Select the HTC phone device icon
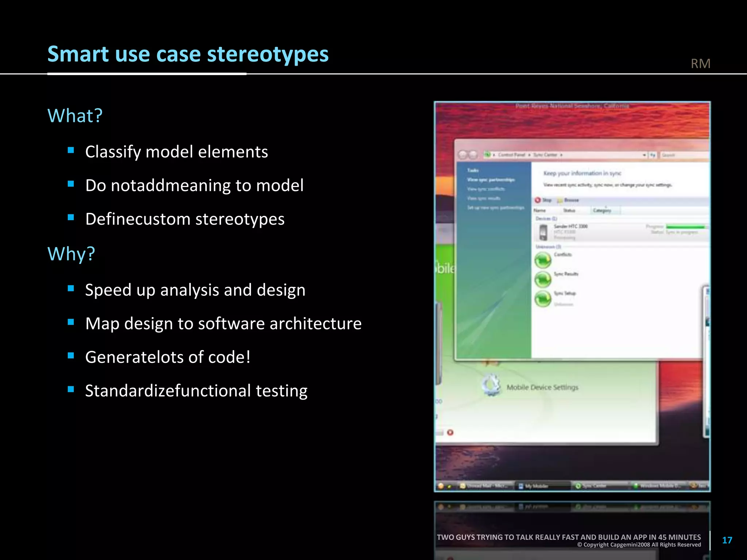The image size is (747, 560). (543, 232)
